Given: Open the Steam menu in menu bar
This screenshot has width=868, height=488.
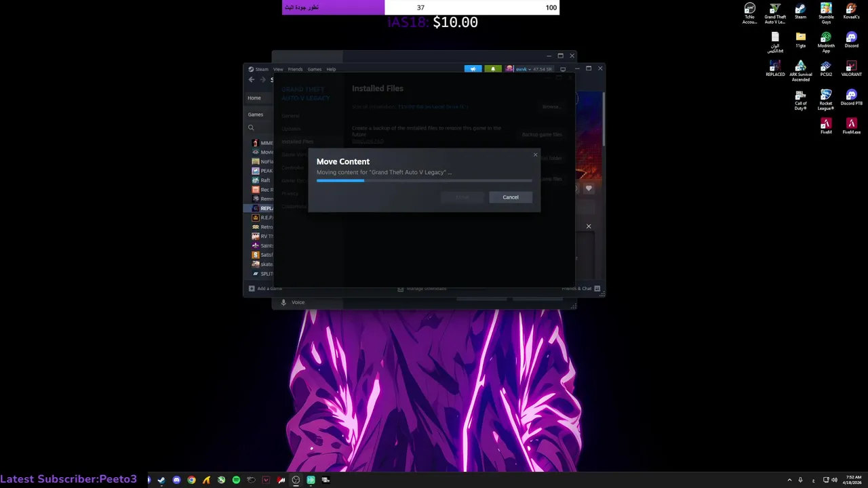Looking at the screenshot, I should click(x=258, y=69).
